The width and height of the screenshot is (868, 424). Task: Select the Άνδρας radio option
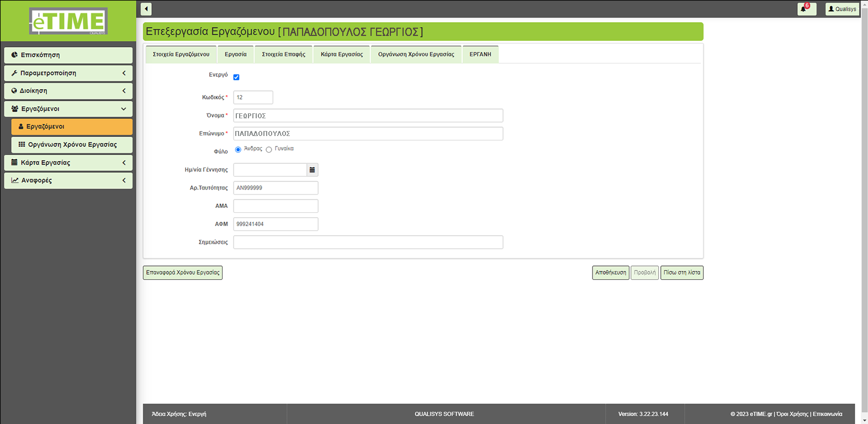tap(238, 150)
